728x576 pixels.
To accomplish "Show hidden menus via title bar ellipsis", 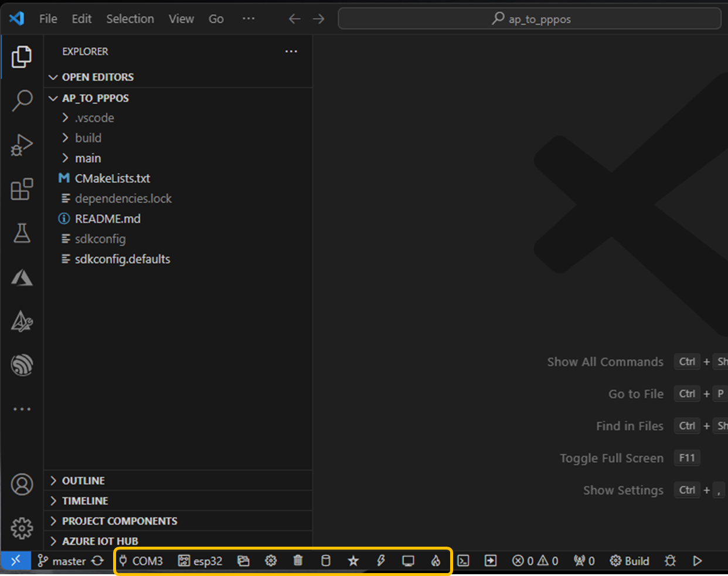I will [249, 19].
